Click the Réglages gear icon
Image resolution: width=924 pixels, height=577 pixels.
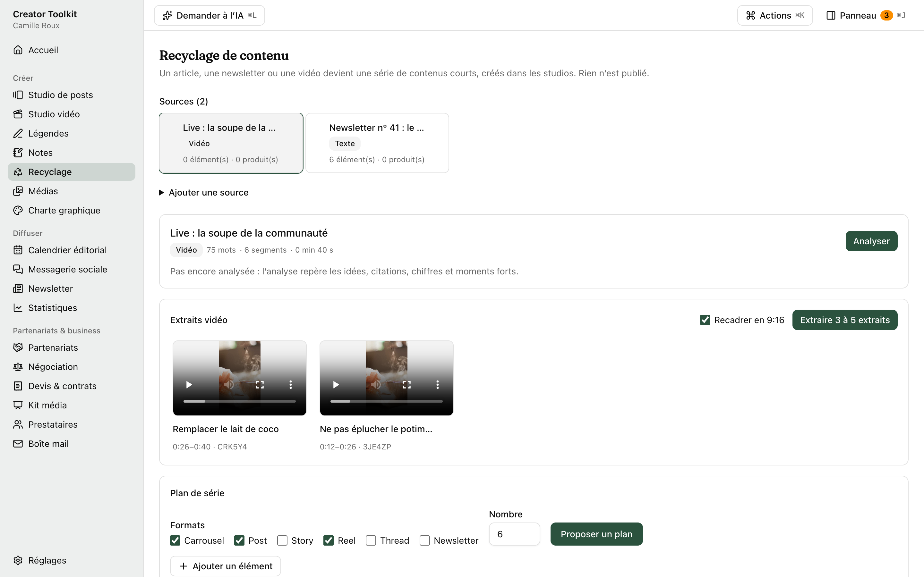[18, 560]
